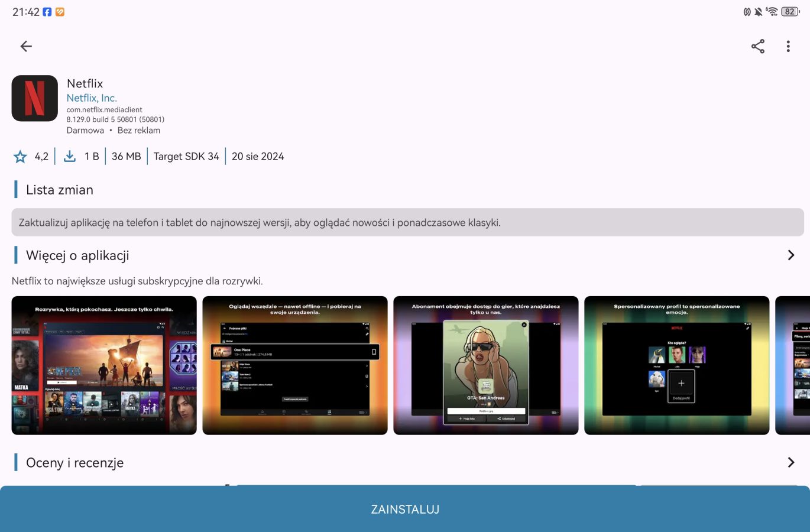The height and width of the screenshot is (532, 810).
Task: Tap the 21:42 clock
Action: pyautogui.click(x=26, y=12)
